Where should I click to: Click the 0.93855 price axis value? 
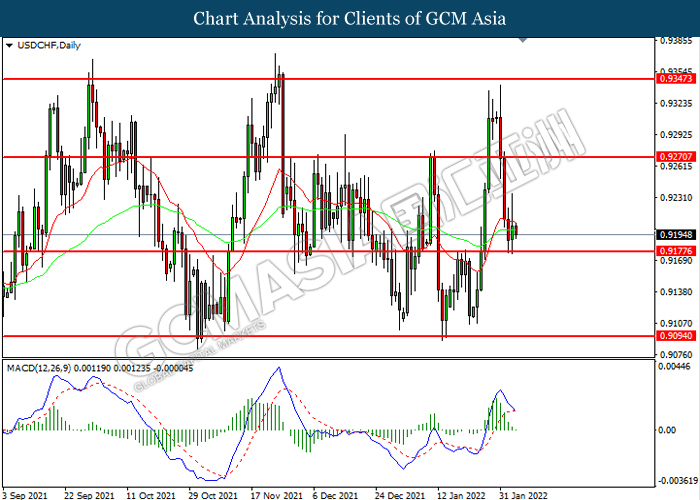pyautogui.click(x=676, y=41)
